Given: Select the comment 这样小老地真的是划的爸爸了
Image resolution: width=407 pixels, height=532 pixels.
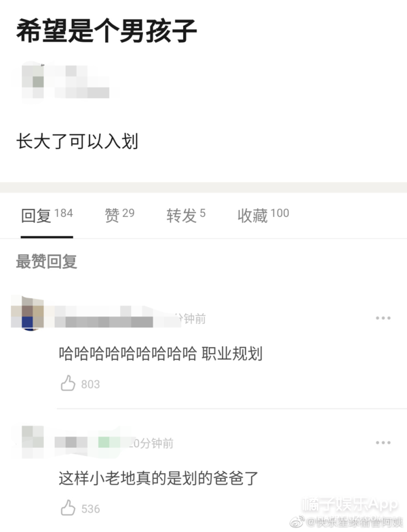Looking at the screenshot, I should [x=159, y=478].
